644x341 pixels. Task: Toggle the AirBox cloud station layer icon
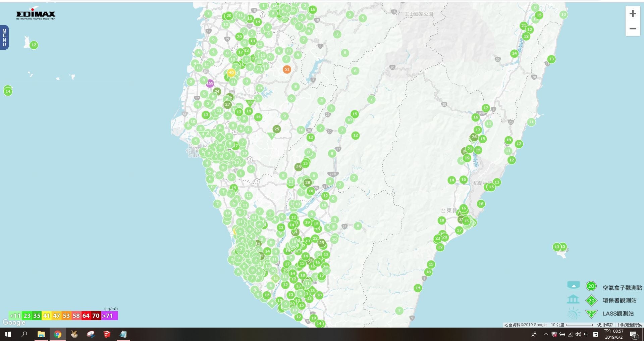point(574,286)
